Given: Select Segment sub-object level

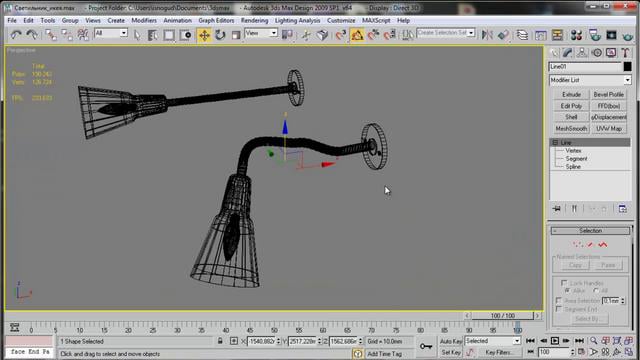Looking at the screenshot, I should 576,159.
